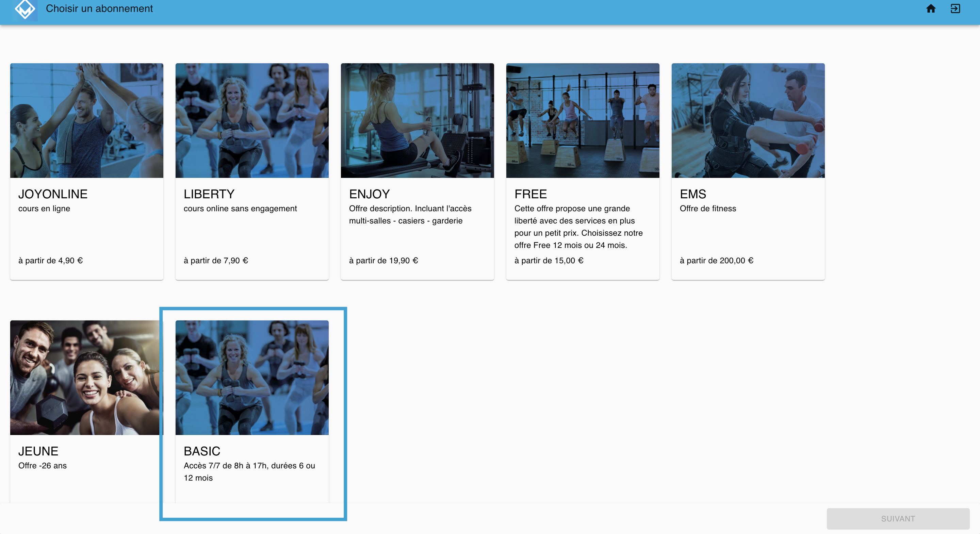The width and height of the screenshot is (980, 534).
Task: Click 'cours online sans engagement' description
Action: pyautogui.click(x=240, y=208)
